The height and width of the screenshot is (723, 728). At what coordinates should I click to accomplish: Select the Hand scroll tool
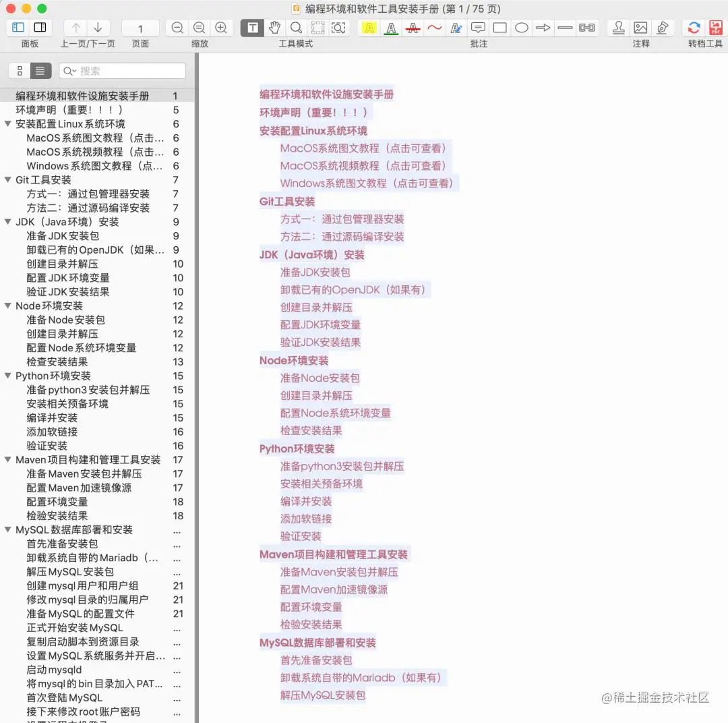point(274,28)
